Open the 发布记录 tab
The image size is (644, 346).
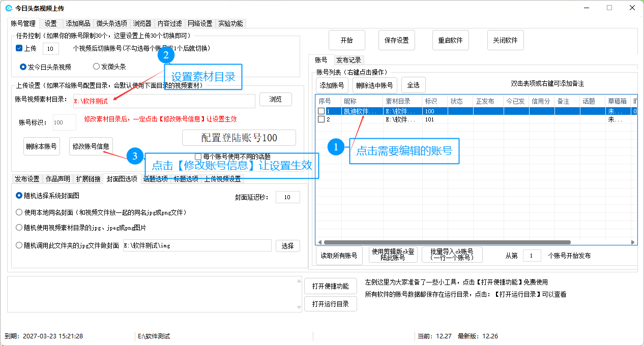pos(348,60)
